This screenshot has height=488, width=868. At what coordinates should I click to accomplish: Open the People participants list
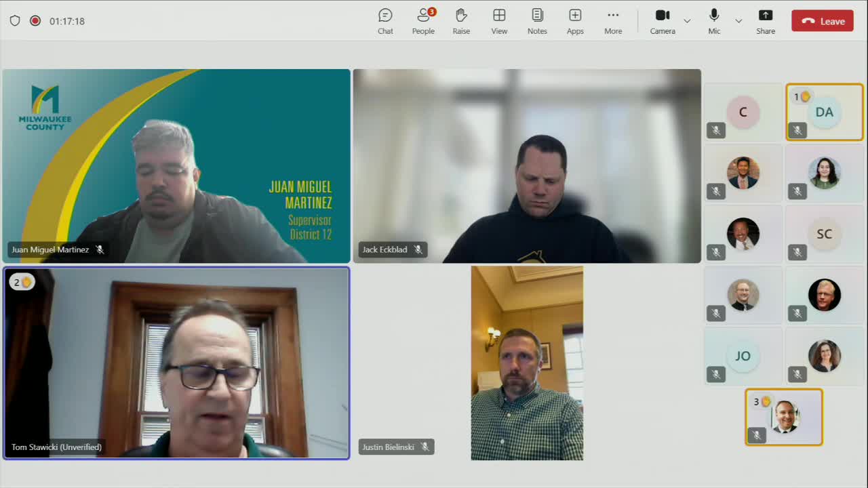point(423,22)
